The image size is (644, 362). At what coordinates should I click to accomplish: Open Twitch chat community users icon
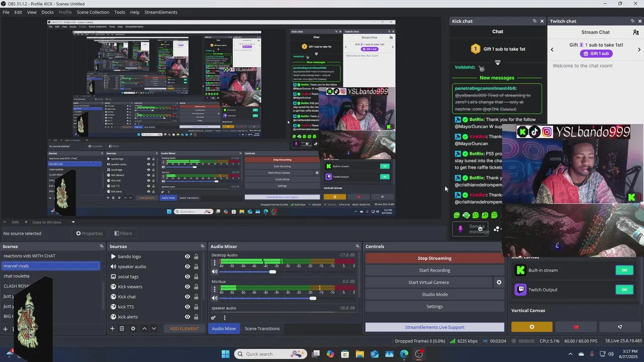636,32
